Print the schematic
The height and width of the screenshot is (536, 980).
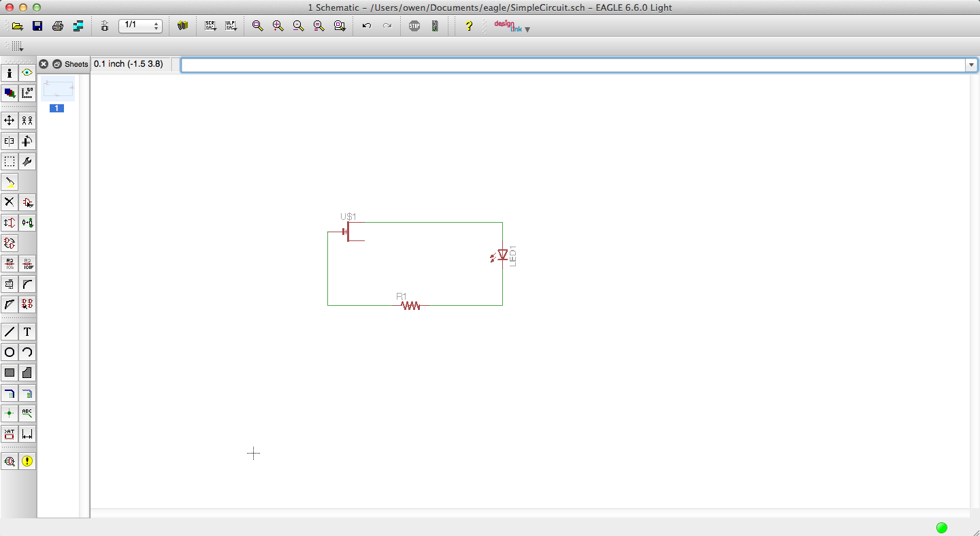point(58,26)
